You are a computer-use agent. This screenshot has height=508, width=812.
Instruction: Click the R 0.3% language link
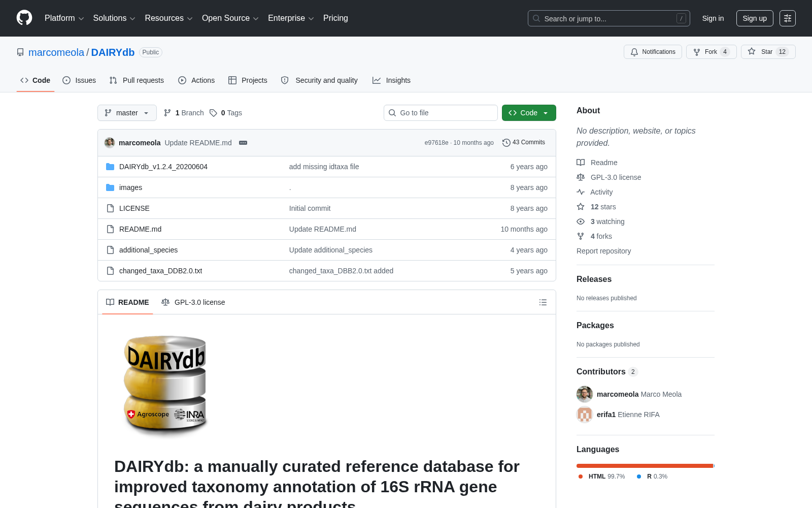pos(652,477)
